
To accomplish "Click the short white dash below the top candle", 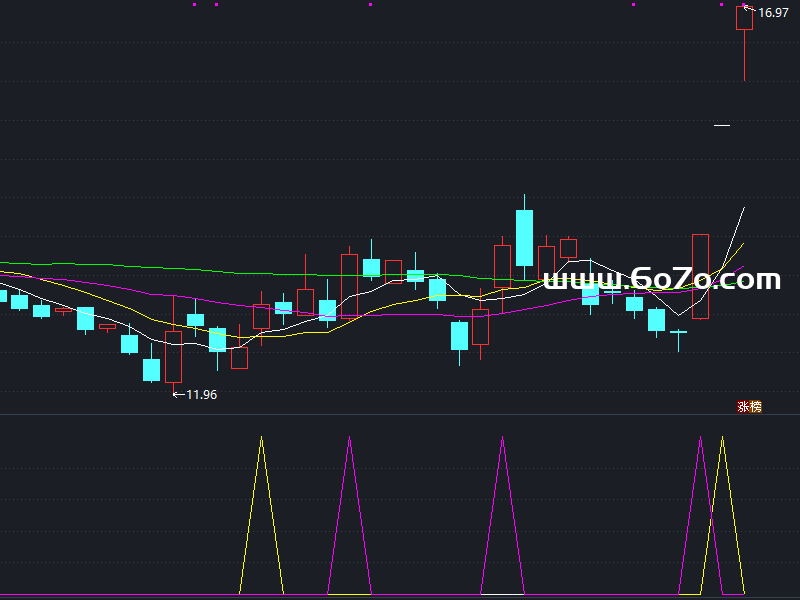I will [x=721, y=126].
